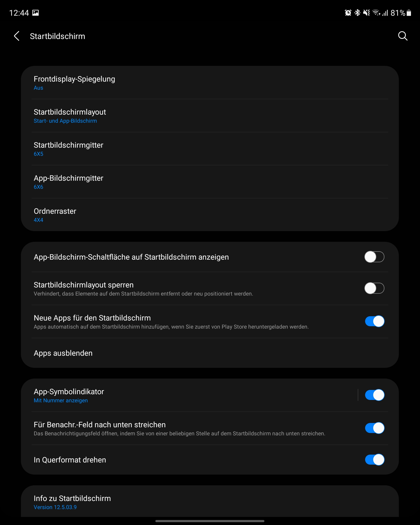This screenshot has height=525, width=420.
Task: Change Startbildschirmgitter 6X5 setting
Action: 68,149
